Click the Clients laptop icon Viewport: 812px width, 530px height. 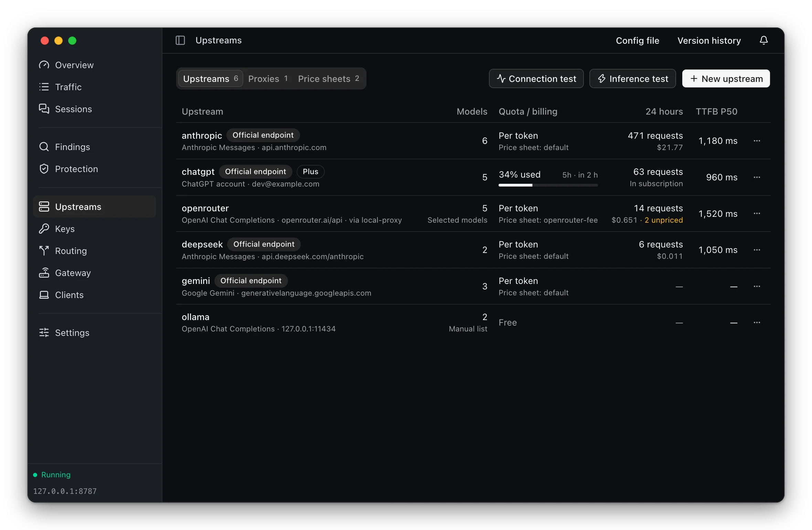(44, 295)
